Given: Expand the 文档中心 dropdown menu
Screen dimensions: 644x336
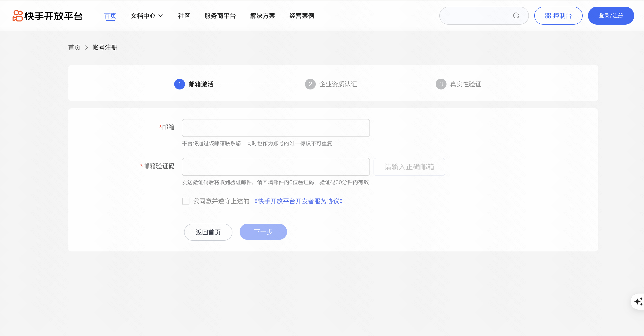Looking at the screenshot, I should point(147,16).
